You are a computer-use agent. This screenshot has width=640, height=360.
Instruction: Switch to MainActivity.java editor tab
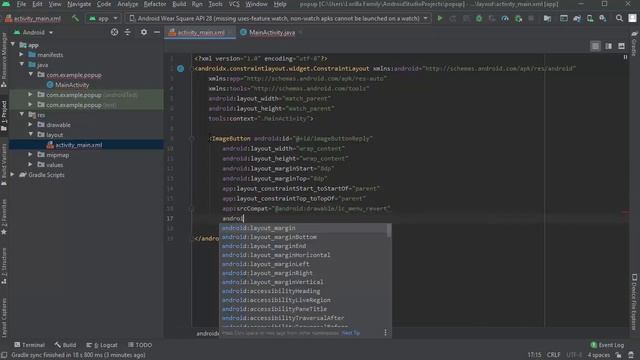tap(272, 33)
